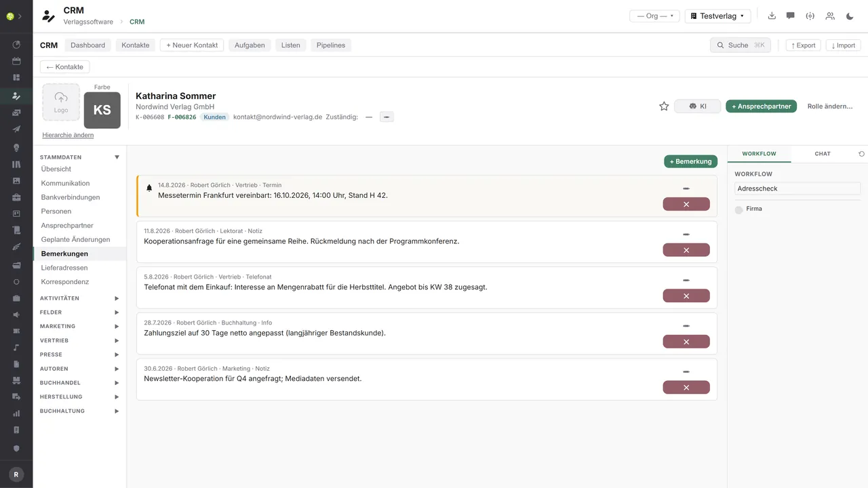Delete the Kooperationsanfrage note

pos(686,250)
